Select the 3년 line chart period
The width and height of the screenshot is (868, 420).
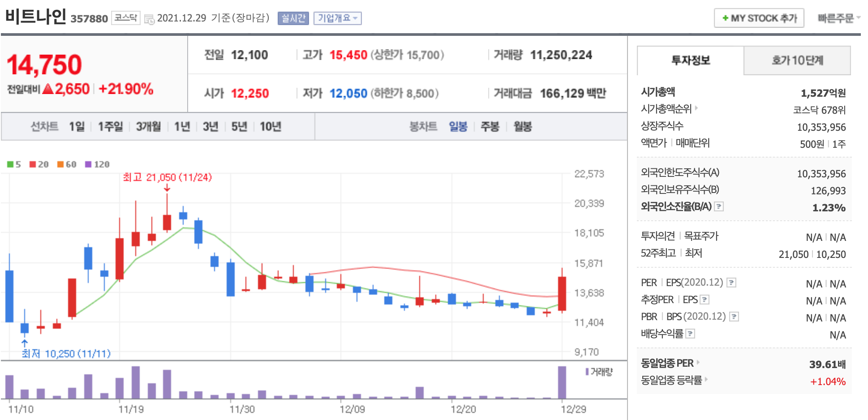[211, 127]
